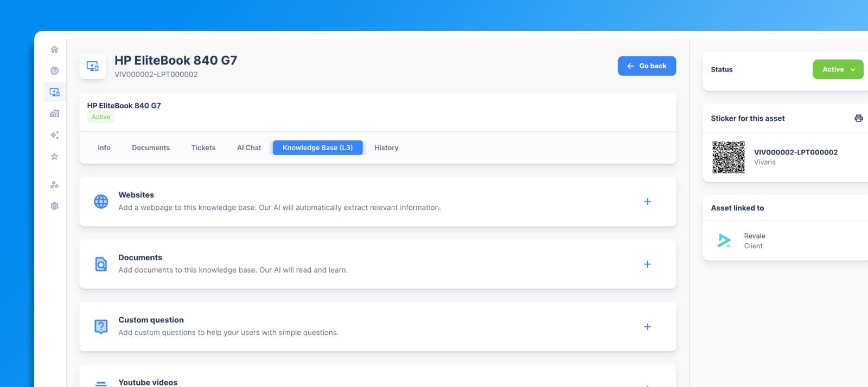Open the user management sidebar icon
Screen dimensions: 868x387
54,185
